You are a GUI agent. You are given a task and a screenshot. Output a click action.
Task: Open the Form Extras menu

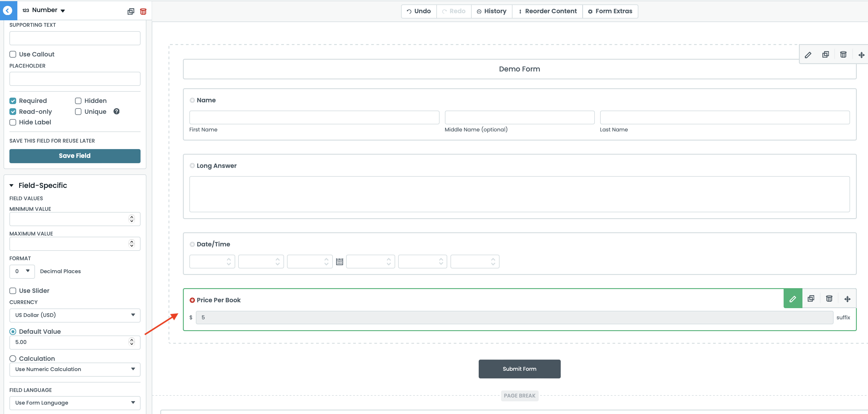click(x=610, y=11)
